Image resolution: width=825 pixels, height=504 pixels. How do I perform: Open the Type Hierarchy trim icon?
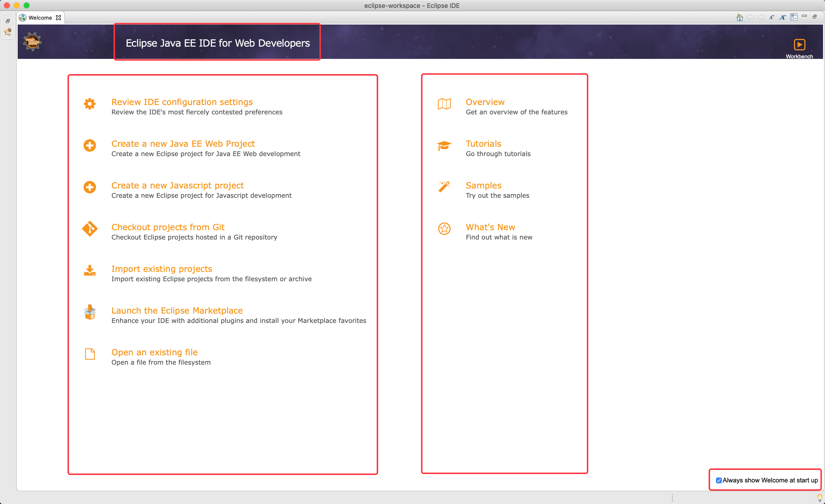click(x=8, y=32)
